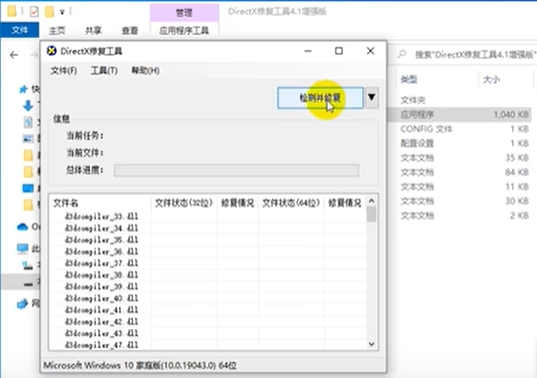This screenshot has width=537, height=378.
Task: Open Quick access star in Explorer sidebar
Action: (x=23, y=89)
